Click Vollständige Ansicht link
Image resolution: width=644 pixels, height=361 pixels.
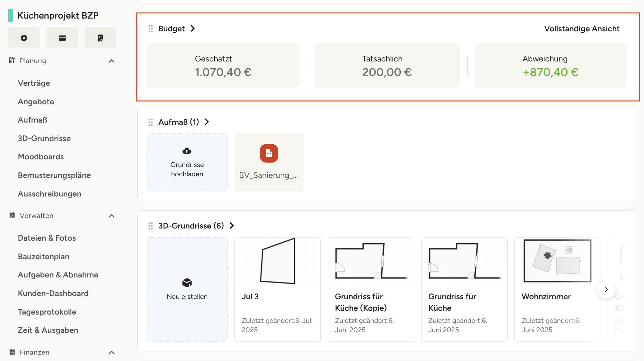[582, 29]
